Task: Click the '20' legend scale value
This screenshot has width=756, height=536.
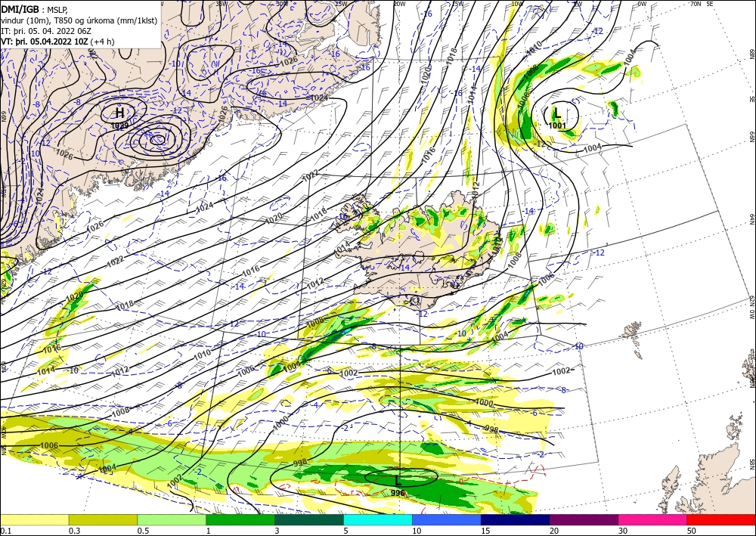Action: pyautogui.click(x=554, y=531)
